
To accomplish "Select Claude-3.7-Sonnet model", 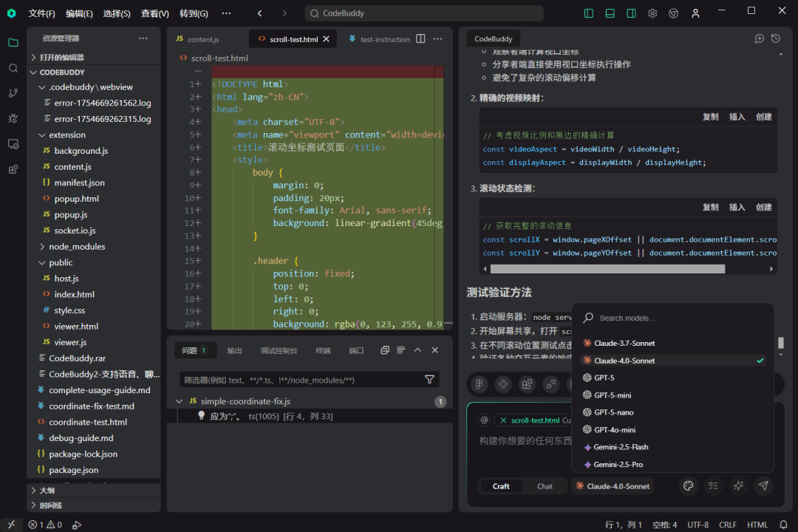I will click(x=673, y=343).
